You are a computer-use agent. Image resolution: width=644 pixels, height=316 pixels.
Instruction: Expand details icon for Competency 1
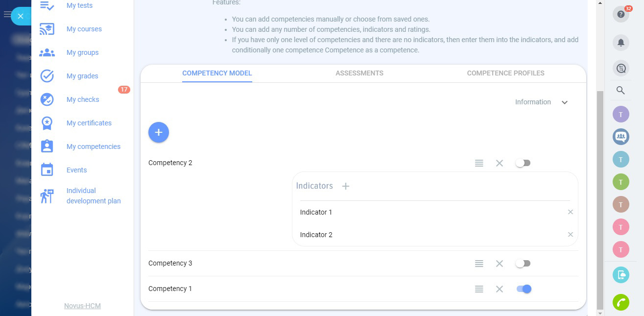pos(479,289)
